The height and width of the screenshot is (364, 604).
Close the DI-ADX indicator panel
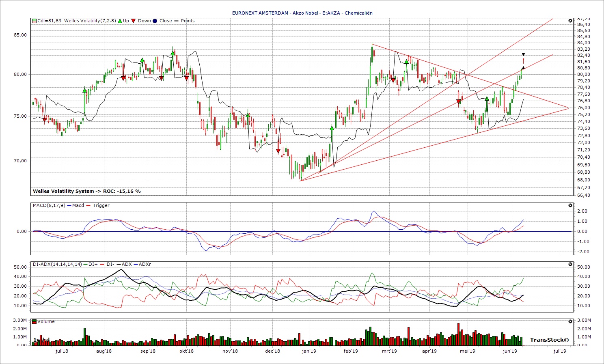click(x=570, y=264)
